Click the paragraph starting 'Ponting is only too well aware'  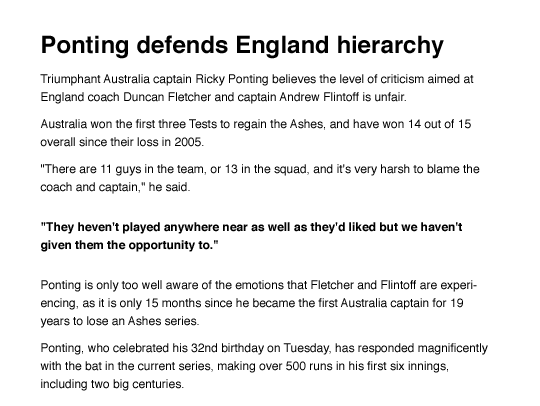[259, 303]
